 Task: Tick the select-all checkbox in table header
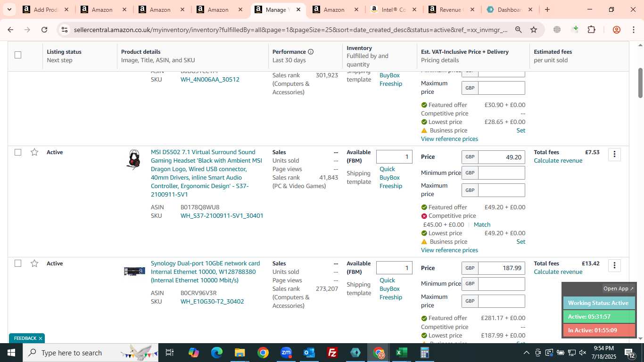click(18, 55)
